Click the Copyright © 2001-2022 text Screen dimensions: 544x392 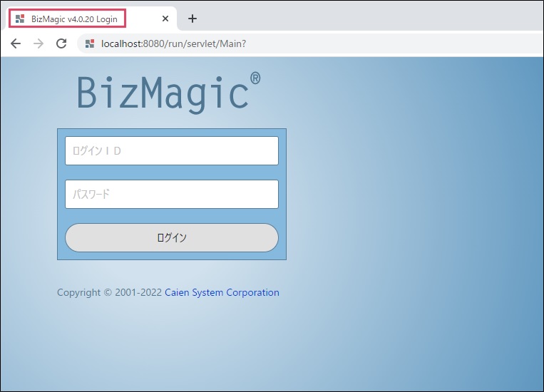(109, 292)
